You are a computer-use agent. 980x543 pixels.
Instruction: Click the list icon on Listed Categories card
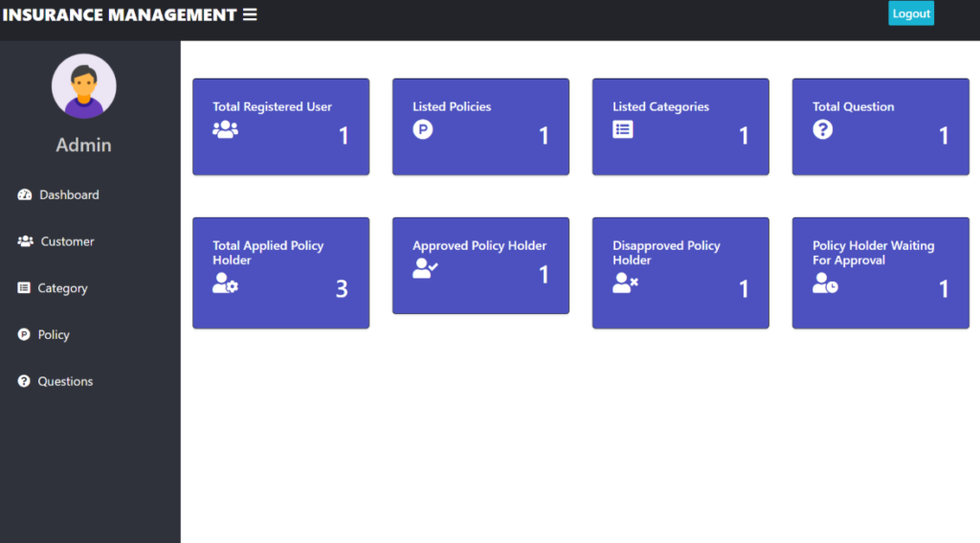pos(622,129)
